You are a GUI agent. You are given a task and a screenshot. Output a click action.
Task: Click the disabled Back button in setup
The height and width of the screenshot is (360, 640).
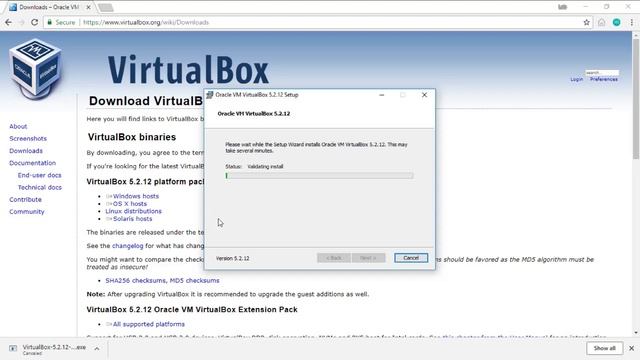click(x=333, y=258)
